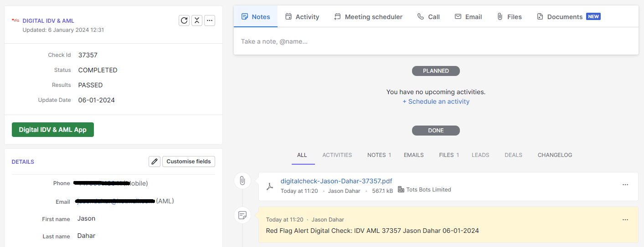Open more options for Digital IDV & AML panel
The width and height of the screenshot is (644, 247).
coord(210,20)
